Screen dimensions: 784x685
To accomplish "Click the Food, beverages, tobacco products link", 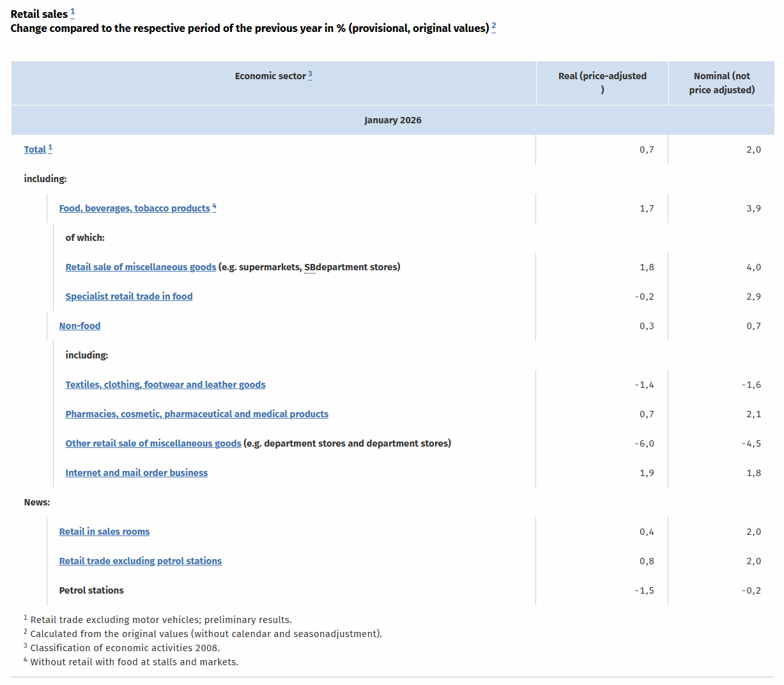I will pyautogui.click(x=134, y=208).
